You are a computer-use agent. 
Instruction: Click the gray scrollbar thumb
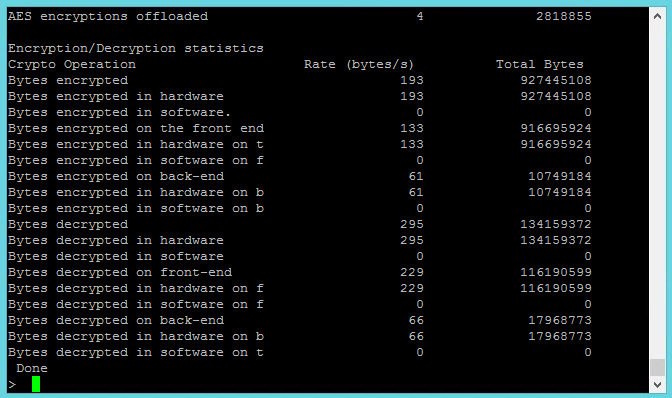[x=657, y=368]
